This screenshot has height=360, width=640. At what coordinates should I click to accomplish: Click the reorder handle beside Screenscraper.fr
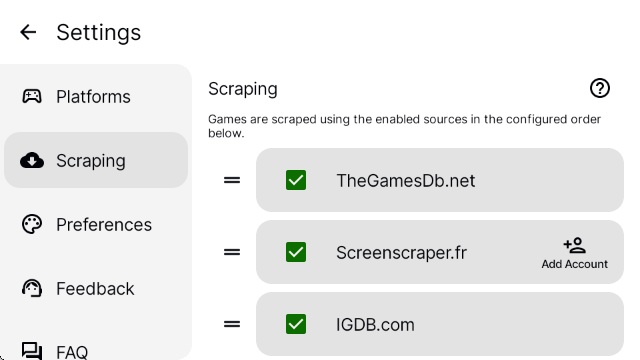pos(232,252)
